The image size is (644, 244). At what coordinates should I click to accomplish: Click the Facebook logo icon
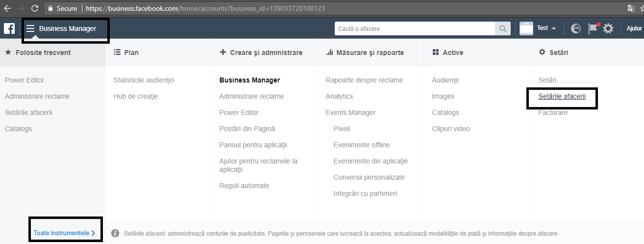point(9,28)
